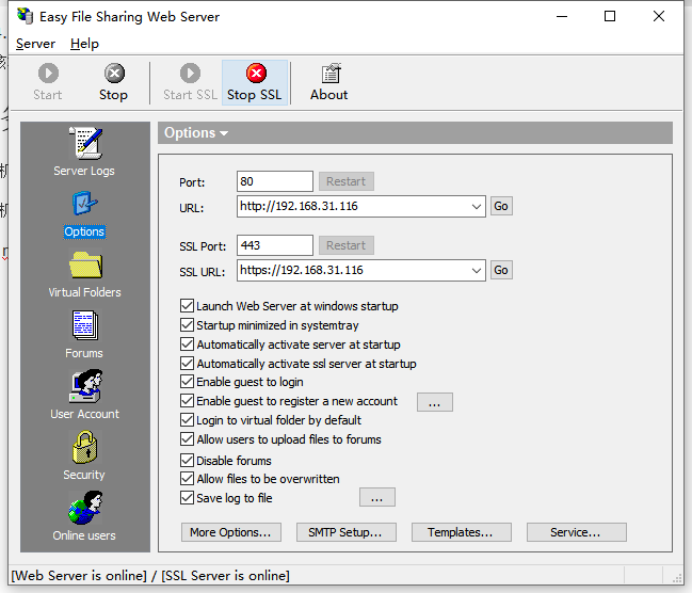
Task: Toggle Enable guest to register a new account
Action: [x=187, y=401]
